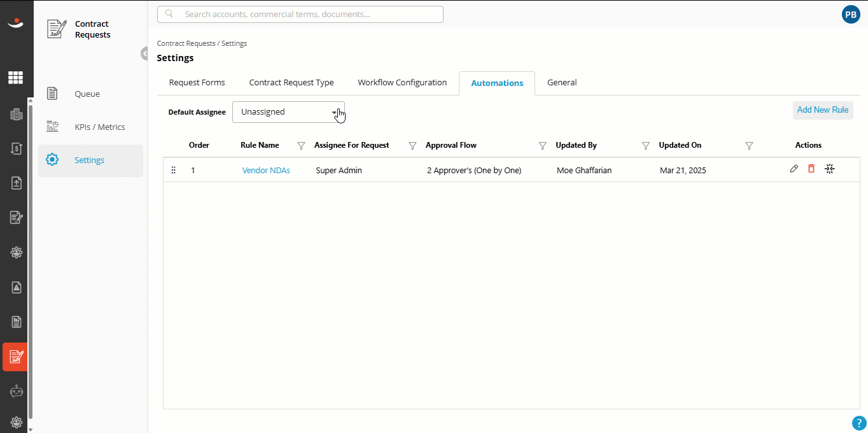Expand the Default Assignee Unassigned dropdown
Viewport: 868px width, 433px height.
288,112
